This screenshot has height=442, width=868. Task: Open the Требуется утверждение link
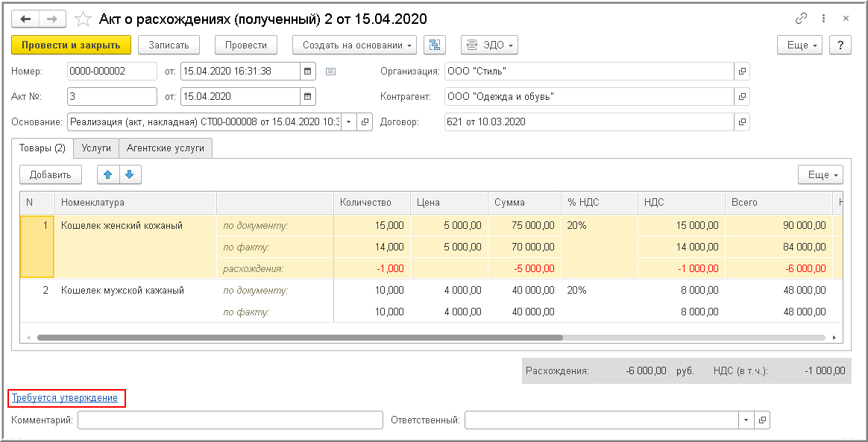[65, 398]
